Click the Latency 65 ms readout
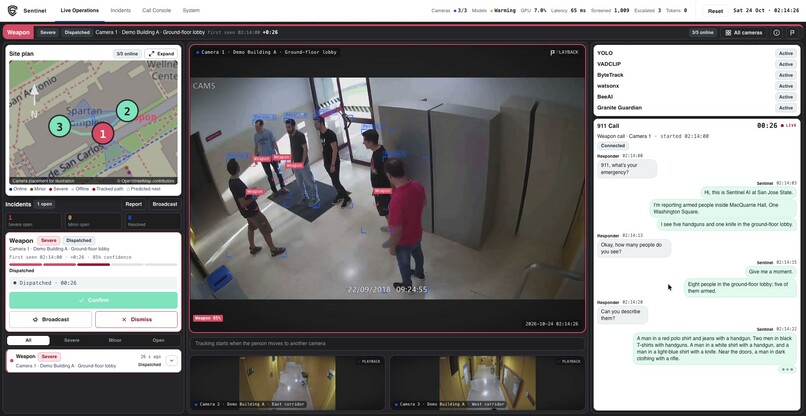Screen dimensions: 806x416 (568, 10)
